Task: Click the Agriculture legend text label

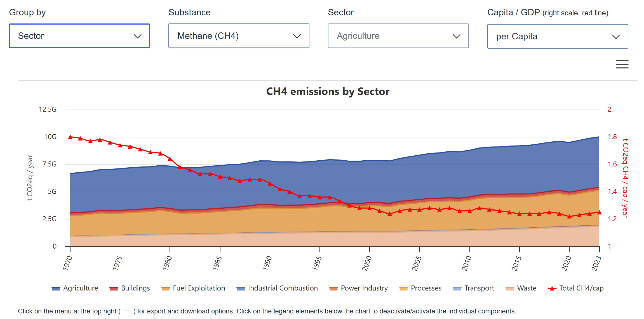Action: pyautogui.click(x=81, y=288)
